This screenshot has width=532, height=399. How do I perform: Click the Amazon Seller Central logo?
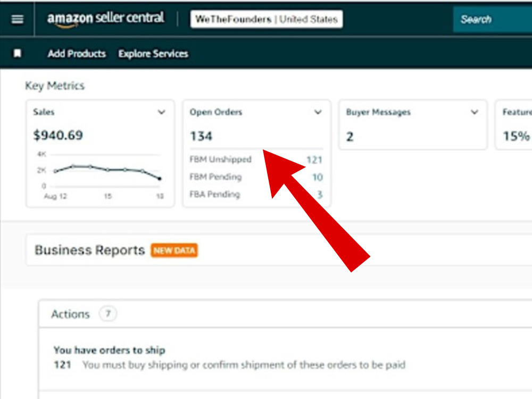pos(105,19)
